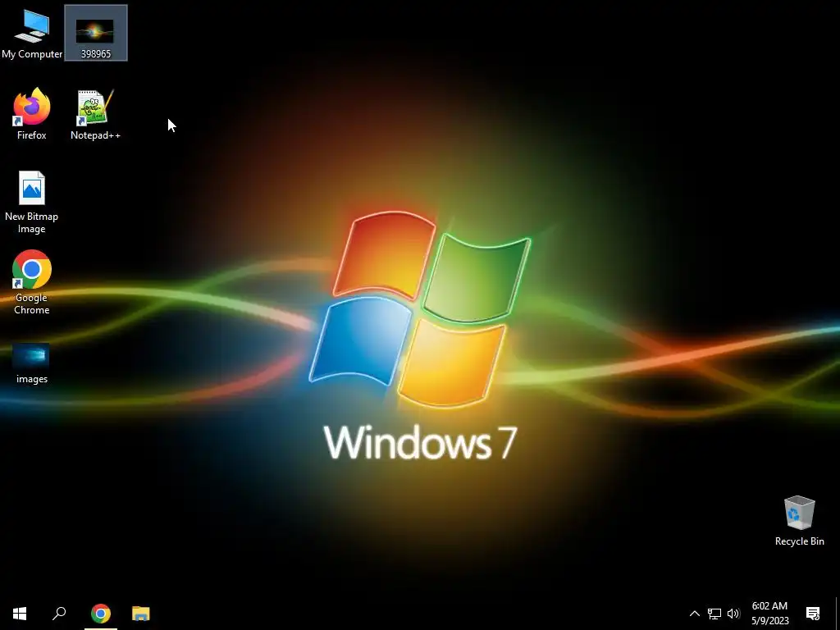This screenshot has height=630, width=840.
Task: Click the 'images' label text
Action: click(32, 379)
